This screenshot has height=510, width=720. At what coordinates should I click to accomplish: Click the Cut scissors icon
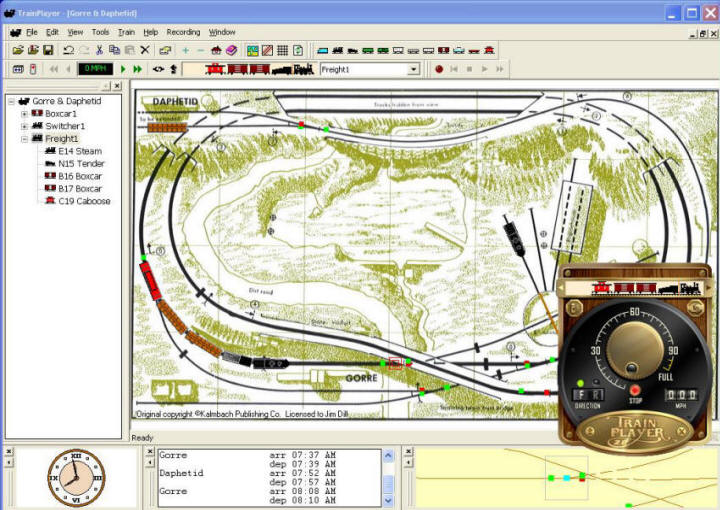coord(99,50)
